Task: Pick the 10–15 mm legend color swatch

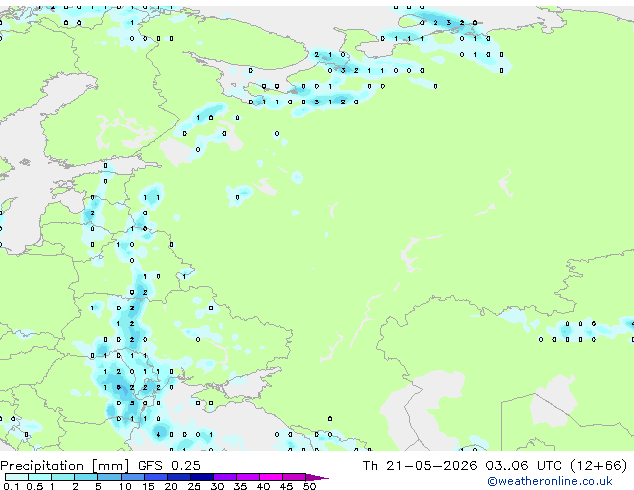Action: pyautogui.click(x=133, y=477)
